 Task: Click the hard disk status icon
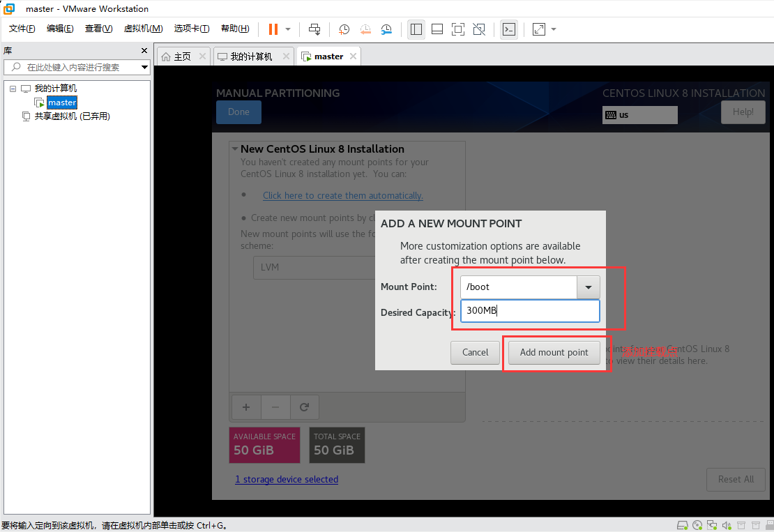(x=682, y=526)
